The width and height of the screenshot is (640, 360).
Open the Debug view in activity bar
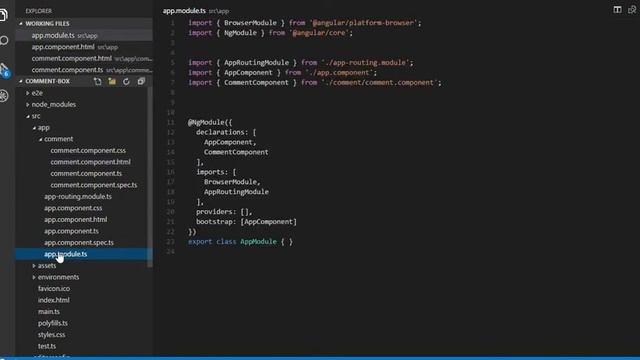4,96
